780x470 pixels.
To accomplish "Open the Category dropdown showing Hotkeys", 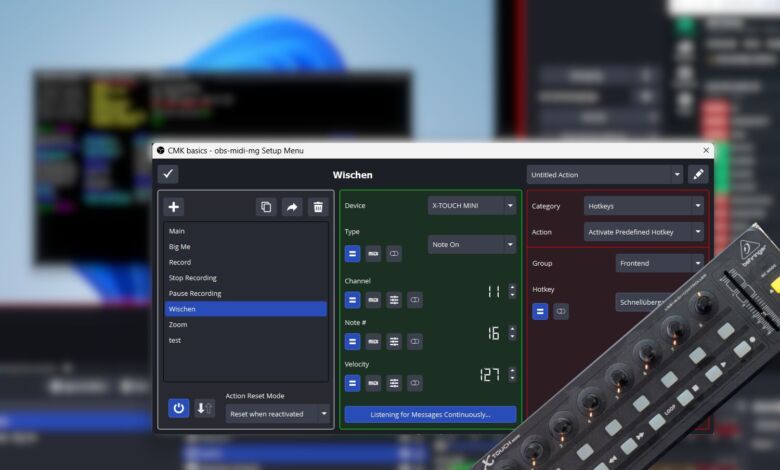I will click(644, 206).
